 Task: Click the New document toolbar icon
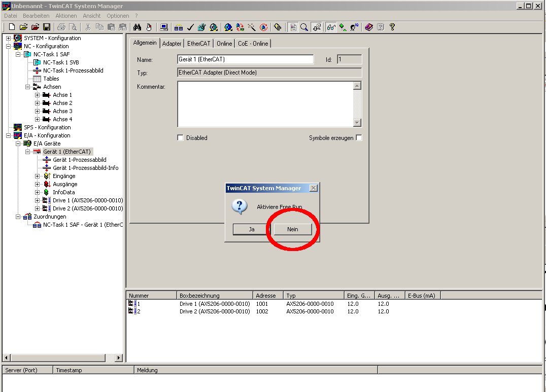point(12,27)
